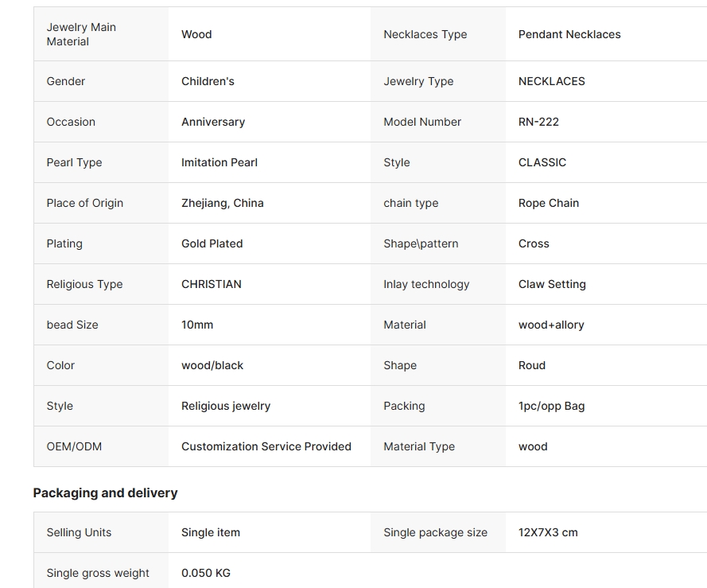
Task: Select the 'Children's' gender value
Action: [x=208, y=81]
